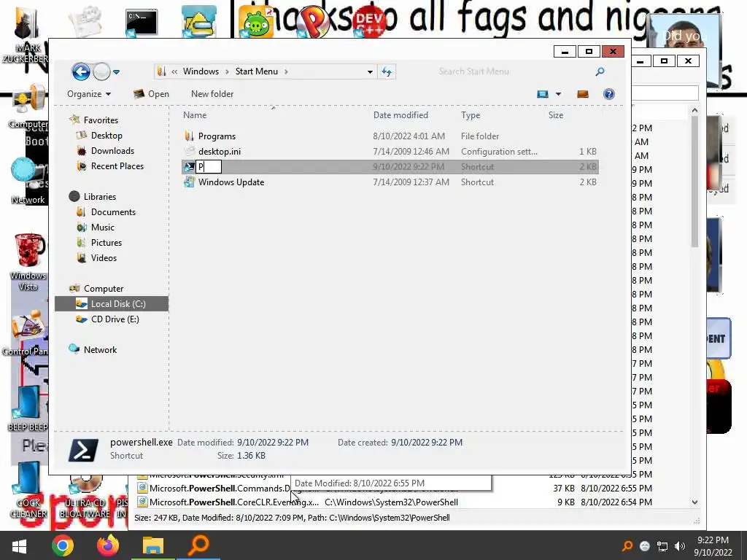The width and height of the screenshot is (747, 560).
Task: Open the command prompt desktop icon
Action: (x=141, y=23)
